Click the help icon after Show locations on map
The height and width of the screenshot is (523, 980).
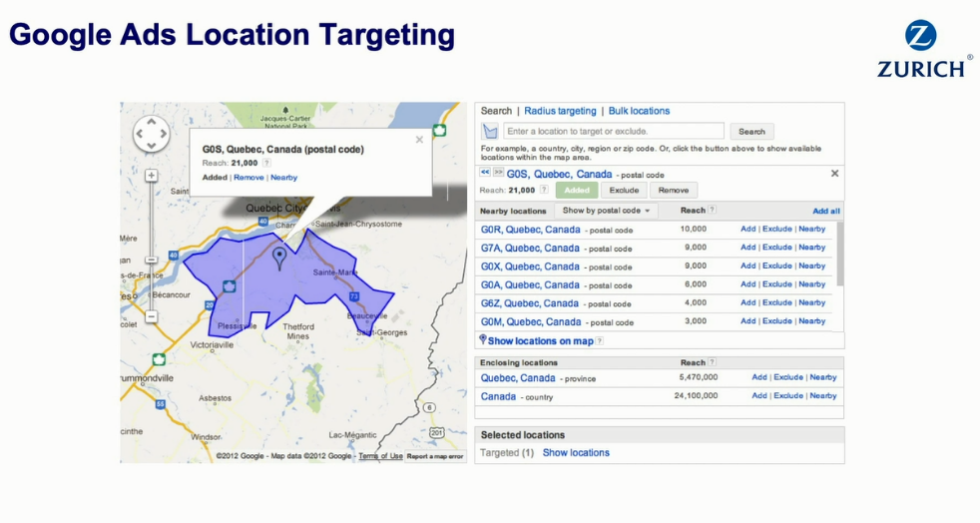pyautogui.click(x=600, y=341)
